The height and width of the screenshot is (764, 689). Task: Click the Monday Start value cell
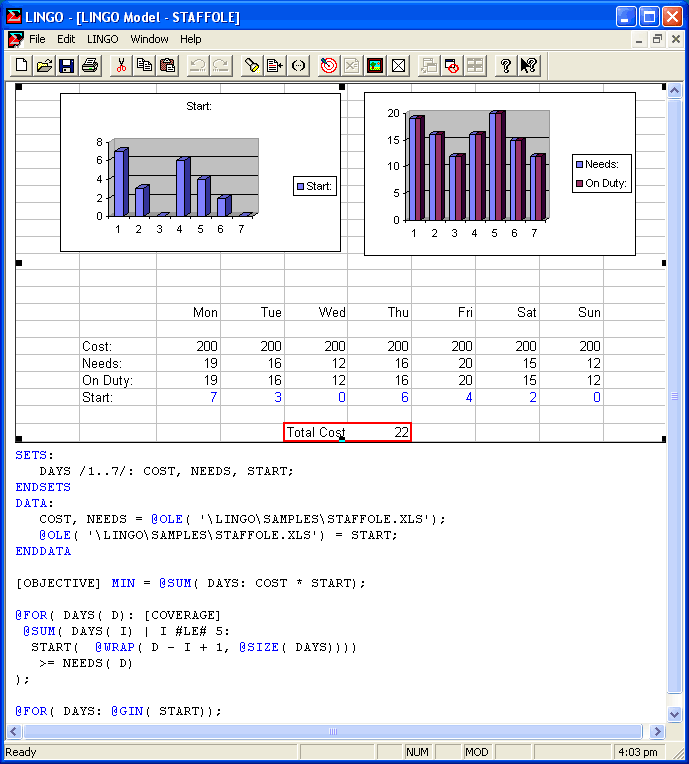189,397
